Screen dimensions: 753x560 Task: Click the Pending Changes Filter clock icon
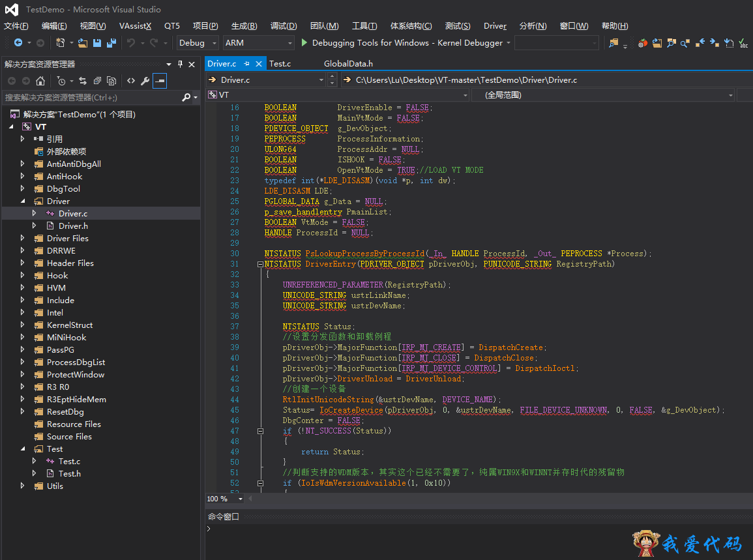[x=61, y=81]
